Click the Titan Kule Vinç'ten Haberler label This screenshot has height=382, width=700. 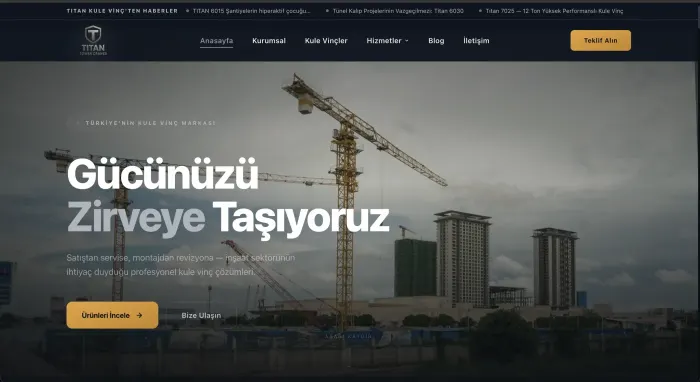pyautogui.click(x=122, y=11)
